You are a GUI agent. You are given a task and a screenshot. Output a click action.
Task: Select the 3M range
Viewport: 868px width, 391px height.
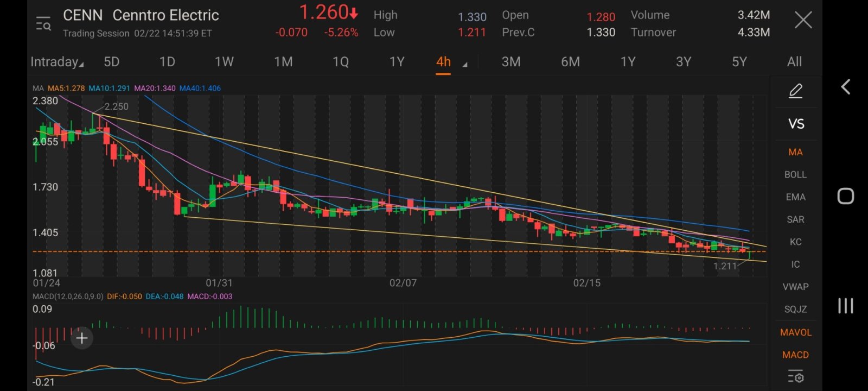(511, 62)
